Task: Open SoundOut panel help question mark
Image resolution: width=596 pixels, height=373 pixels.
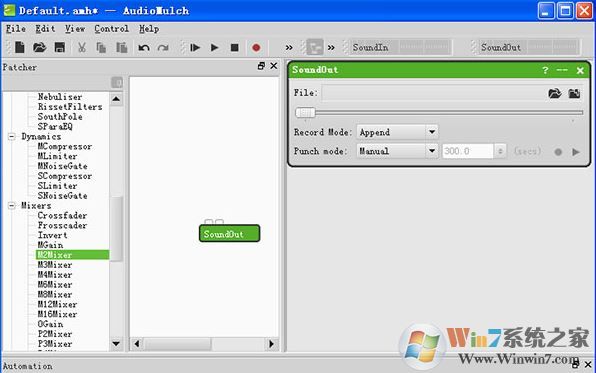Action: (545, 70)
